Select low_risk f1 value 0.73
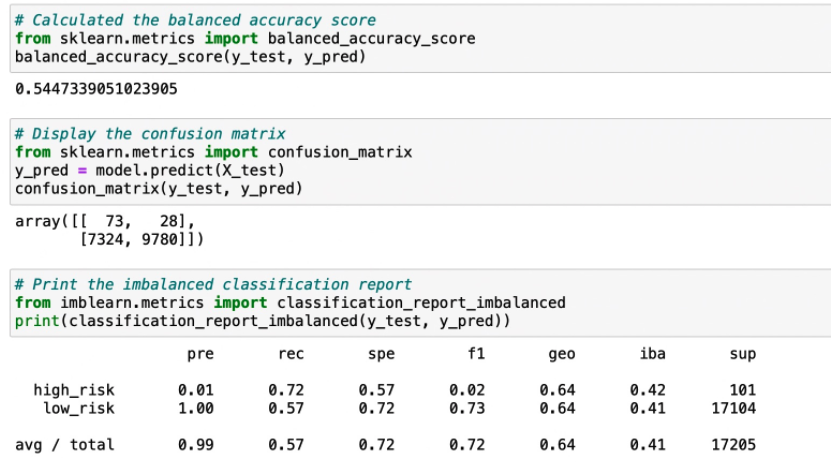Image resolution: width=839 pixels, height=463 pixels. point(467,408)
